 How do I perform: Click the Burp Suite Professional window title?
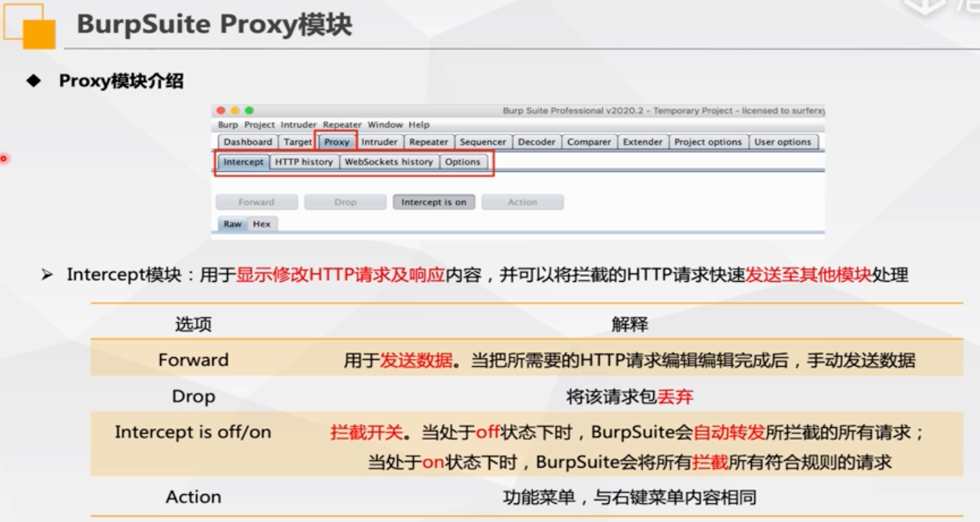[664, 111]
